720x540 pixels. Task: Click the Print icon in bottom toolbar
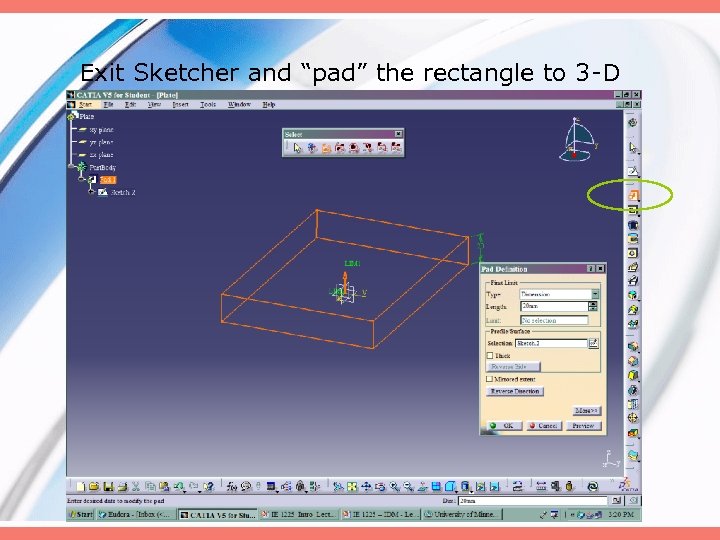(x=122, y=486)
